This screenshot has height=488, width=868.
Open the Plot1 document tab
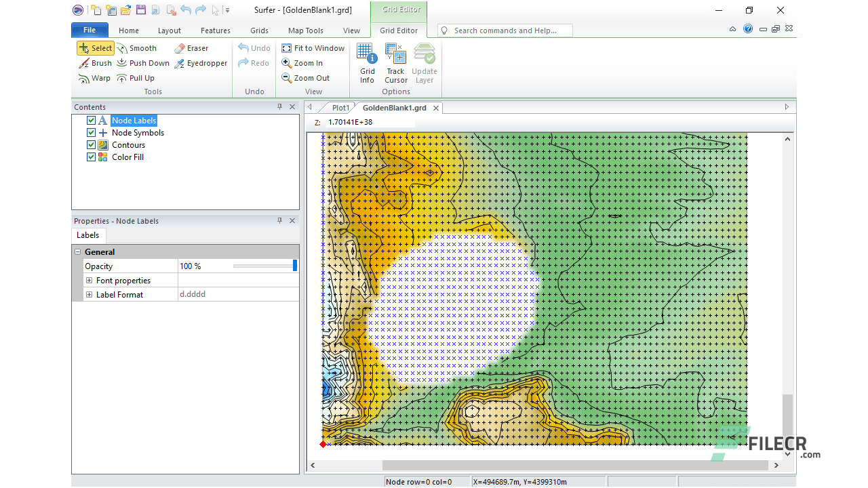click(340, 107)
